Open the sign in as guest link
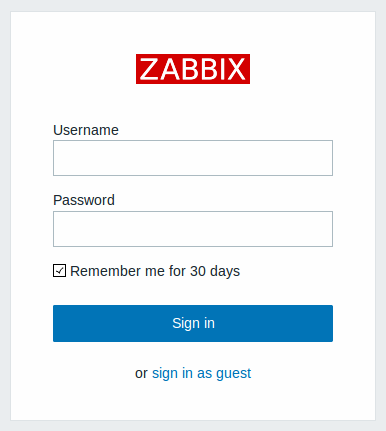 coord(201,373)
